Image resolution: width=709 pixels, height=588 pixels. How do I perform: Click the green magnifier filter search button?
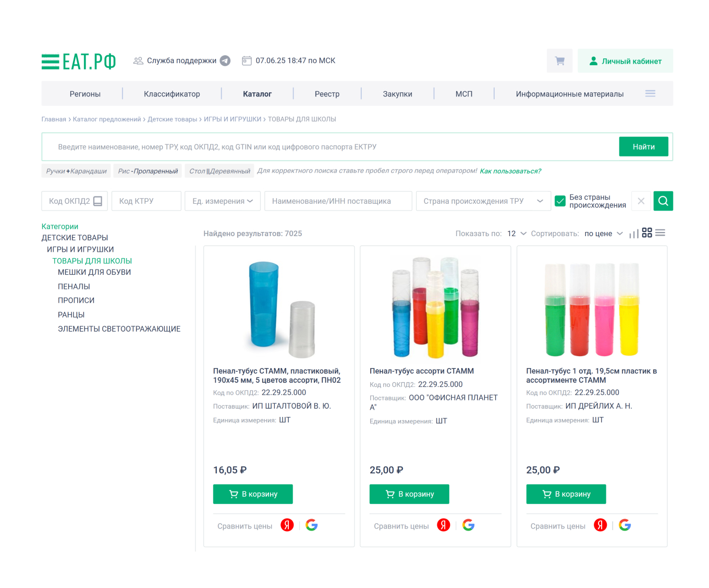click(663, 201)
